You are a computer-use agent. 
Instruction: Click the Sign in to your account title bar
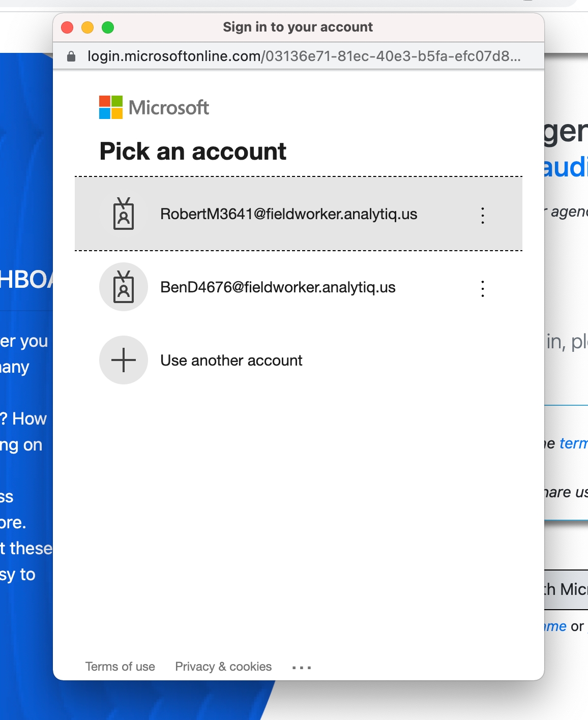pos(298,27)
